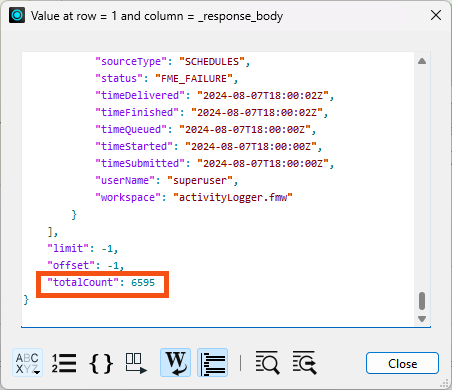452x390 pixels.
Task: Click the "totalCount": 6595 line
Action: pos(101,283)
